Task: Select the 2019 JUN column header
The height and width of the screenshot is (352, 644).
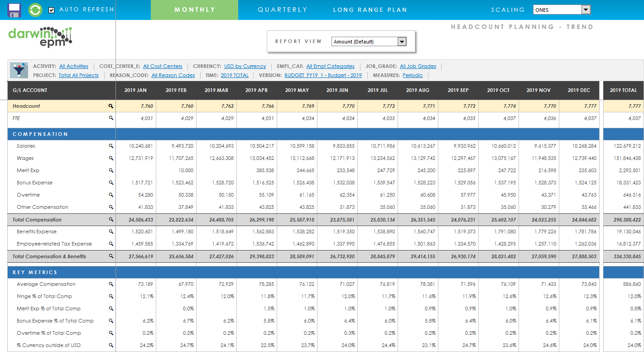Action: coord(337,90)
